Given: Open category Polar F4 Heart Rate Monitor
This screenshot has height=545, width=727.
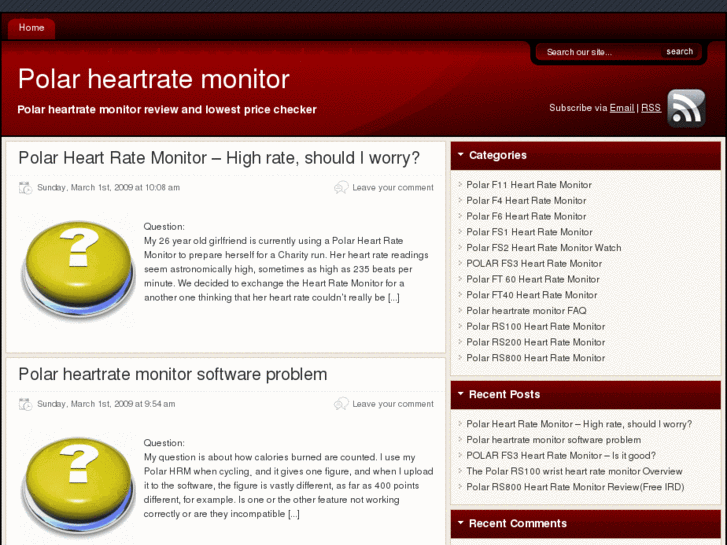Looking at the screenshot, I should coord(526,201).
